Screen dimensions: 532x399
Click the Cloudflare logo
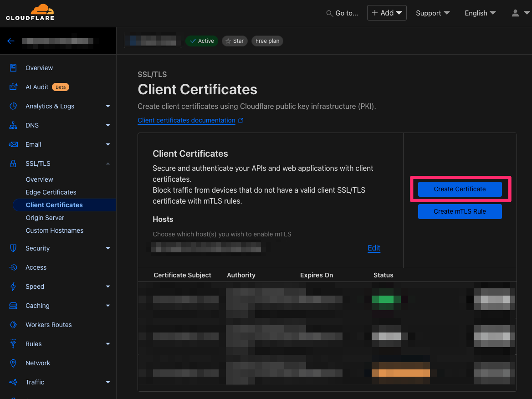click(30, 12)
